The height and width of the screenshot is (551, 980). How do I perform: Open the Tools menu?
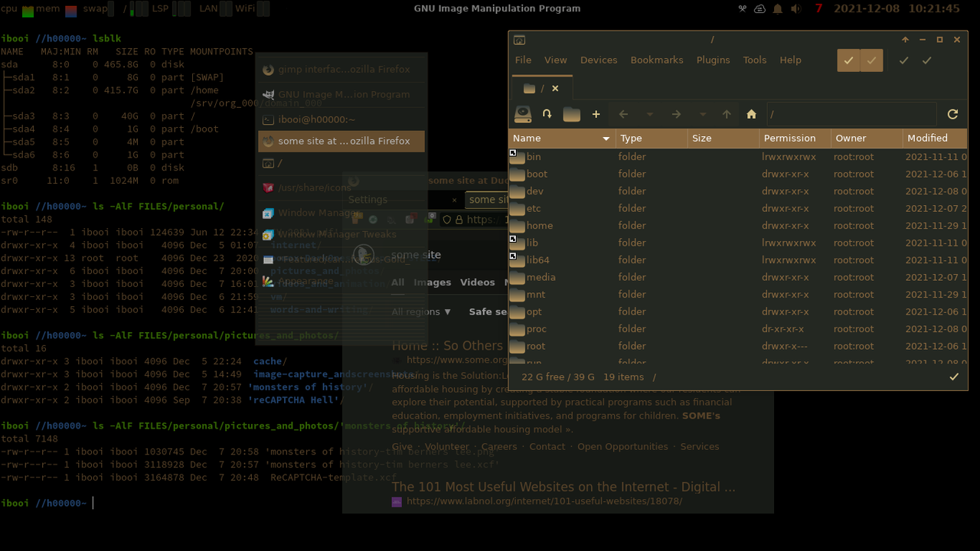[755, 60]
